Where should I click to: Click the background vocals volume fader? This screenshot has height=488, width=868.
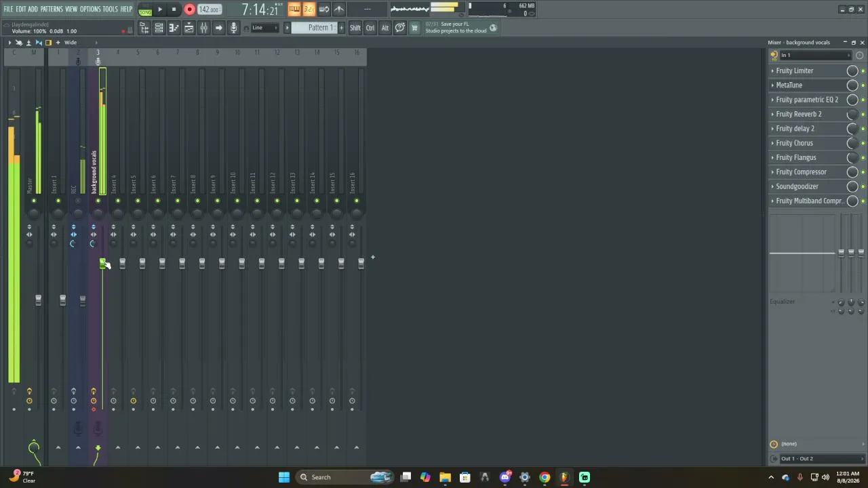pyautogui.click(x=102, y=264)
